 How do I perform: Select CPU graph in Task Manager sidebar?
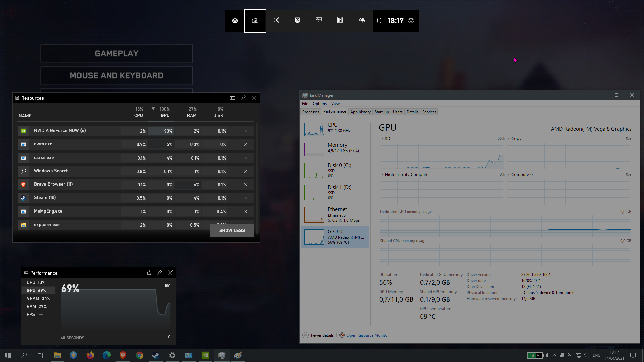pos(335,129)
